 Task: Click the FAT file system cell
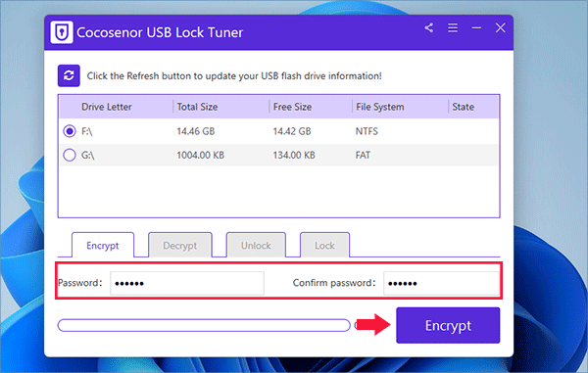click(x=363, y=155)
